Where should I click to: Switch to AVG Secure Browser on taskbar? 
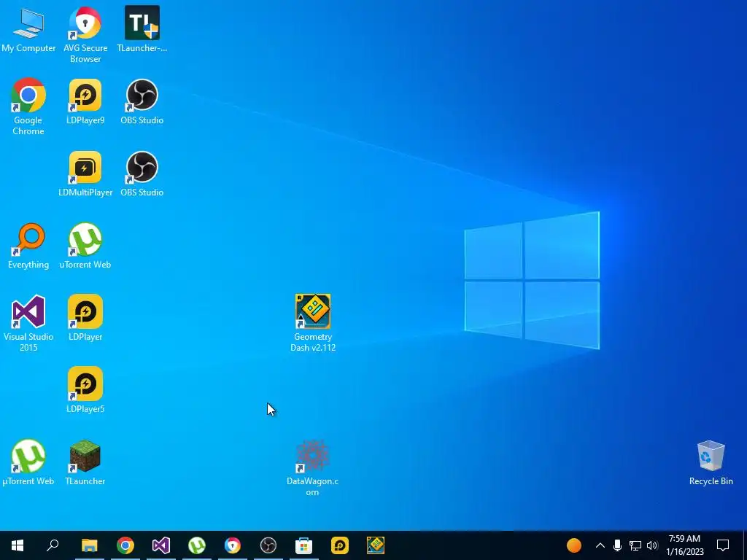click(x=233, y=545)
